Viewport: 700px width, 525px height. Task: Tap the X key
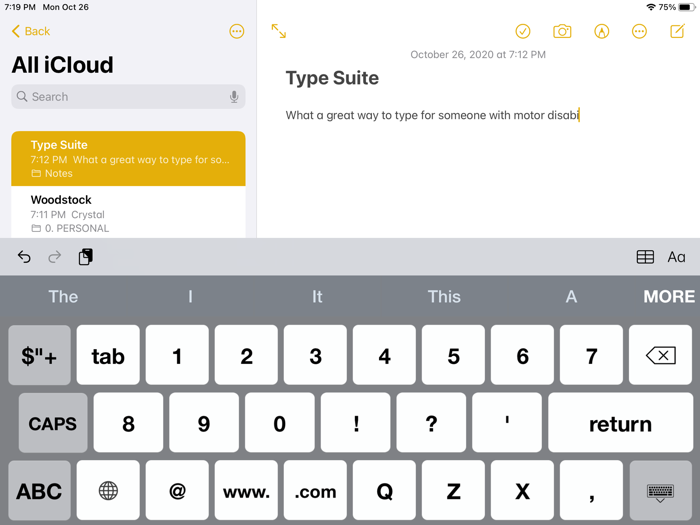(522, 491)
